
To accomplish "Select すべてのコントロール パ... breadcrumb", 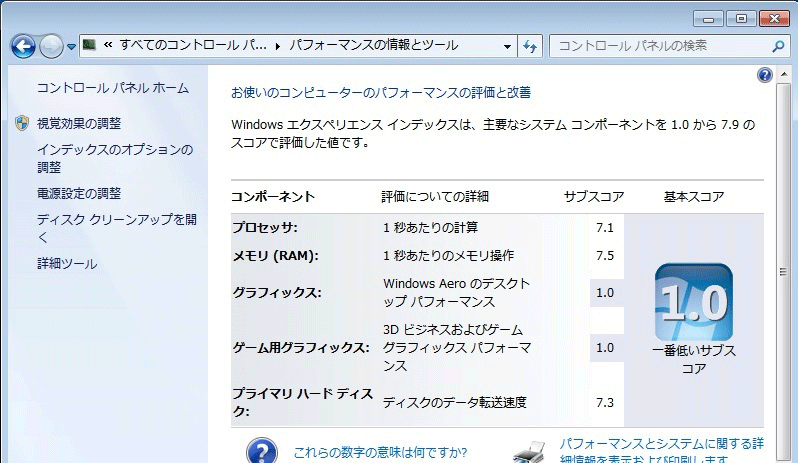I will 193,45.
